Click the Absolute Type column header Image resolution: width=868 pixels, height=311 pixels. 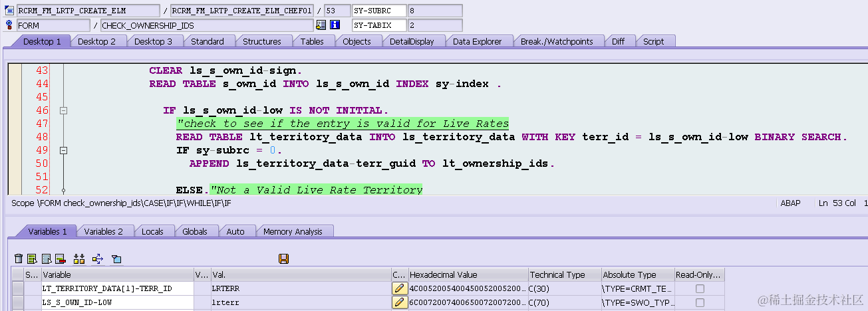pyautogui.click(x=638, y=274)
